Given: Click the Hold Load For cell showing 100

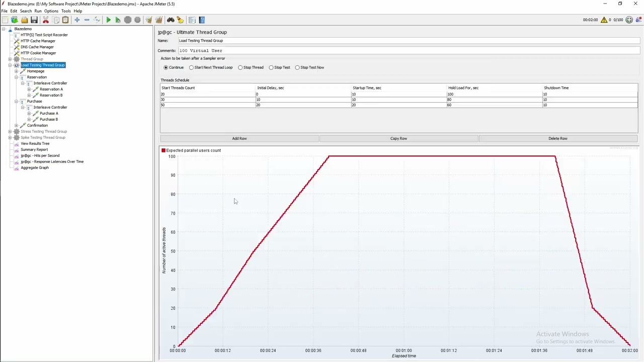Looking at the screenshot, I should pos(495,95).
